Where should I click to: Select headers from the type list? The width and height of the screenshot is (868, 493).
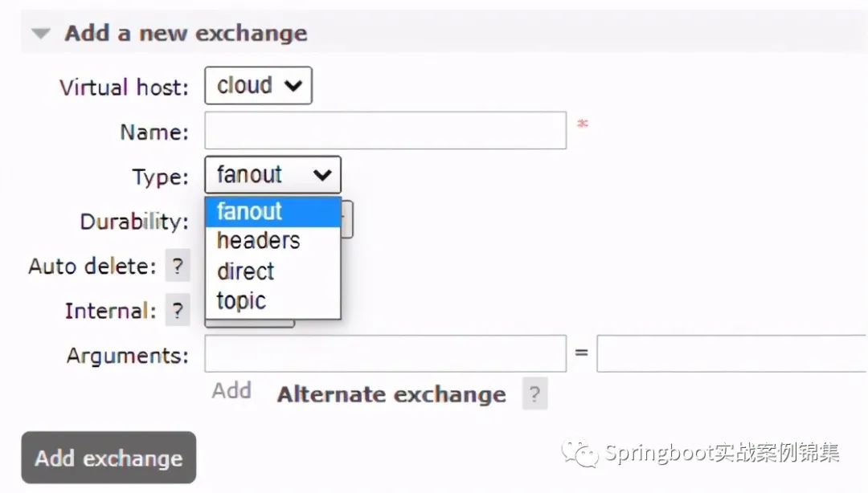pyautogui.click(x=273, y=241)
